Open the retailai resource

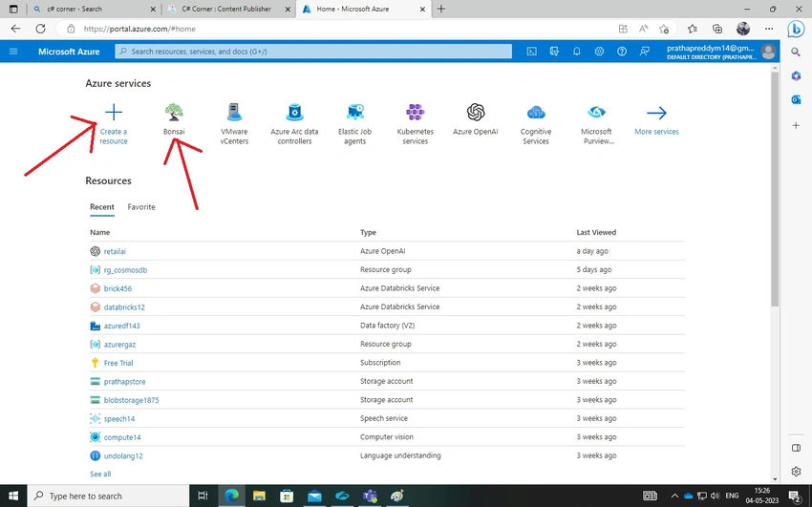(115, 251)
